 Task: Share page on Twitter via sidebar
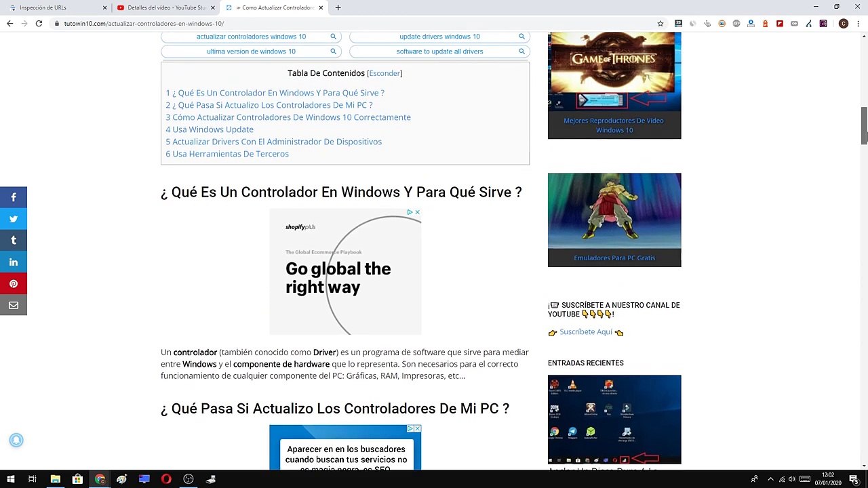14,219
